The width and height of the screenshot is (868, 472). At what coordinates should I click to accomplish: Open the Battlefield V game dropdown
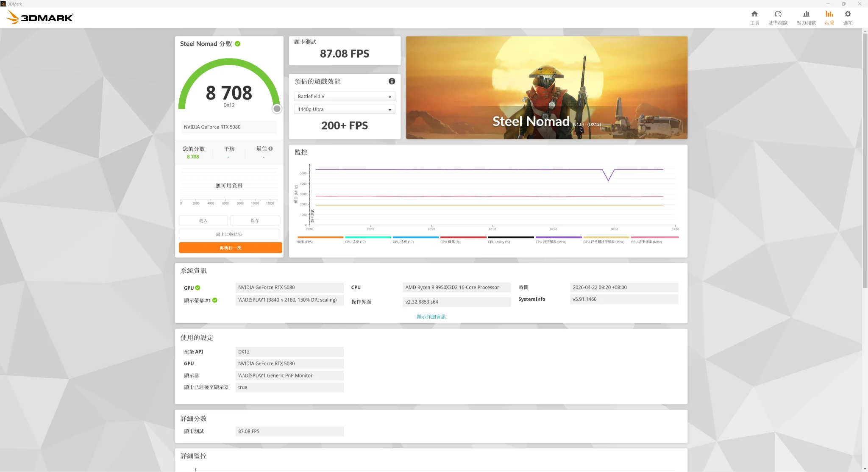tap(344, 97)
